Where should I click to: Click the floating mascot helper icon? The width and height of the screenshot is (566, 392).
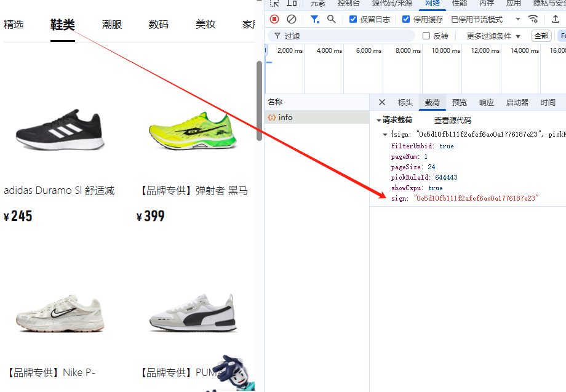234,373
